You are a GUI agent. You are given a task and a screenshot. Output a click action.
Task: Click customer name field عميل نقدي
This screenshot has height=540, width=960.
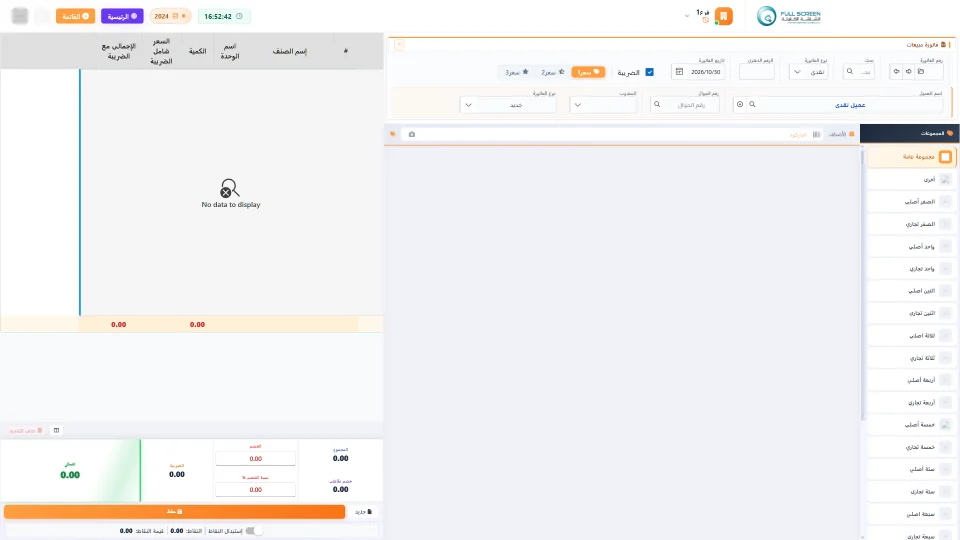point(850,105)
